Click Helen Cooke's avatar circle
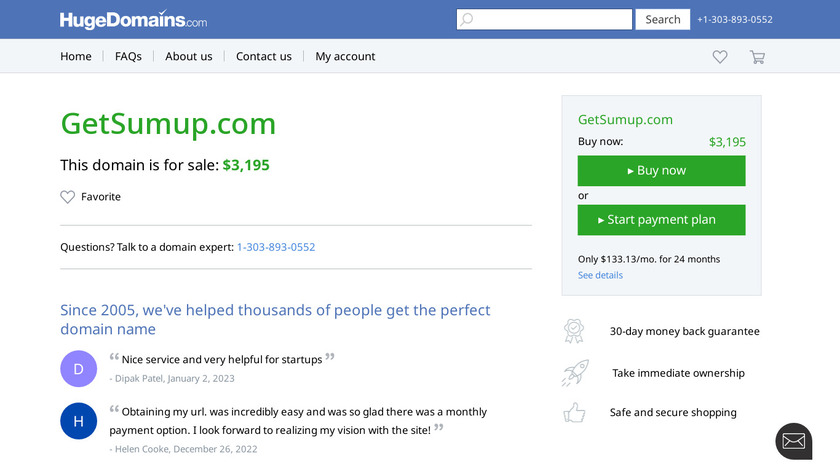The image size is (840, 472). [x=79, y=421]
